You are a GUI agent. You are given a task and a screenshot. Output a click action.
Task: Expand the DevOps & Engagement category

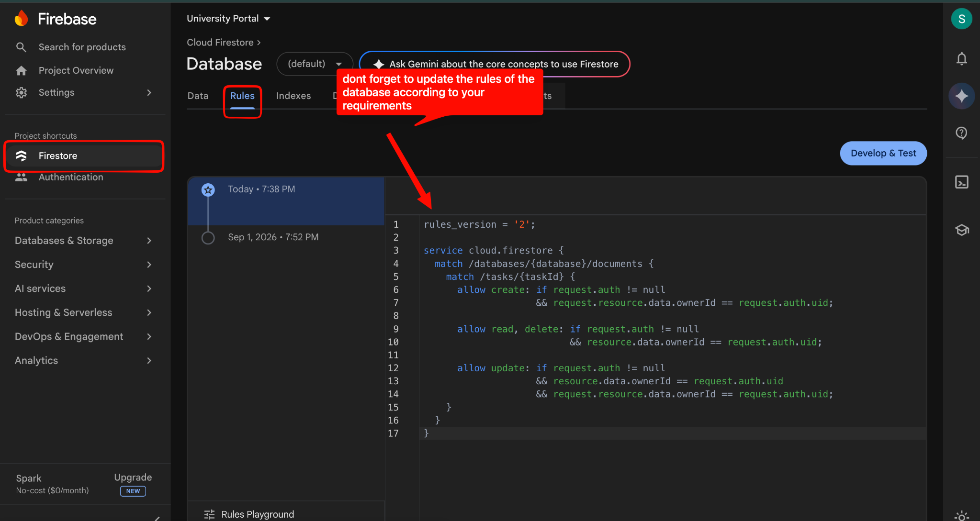click(83, 336)
